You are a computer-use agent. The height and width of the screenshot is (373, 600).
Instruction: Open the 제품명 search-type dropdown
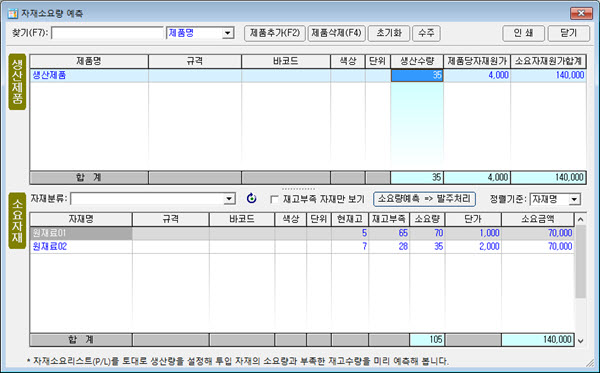click(228, 33)
